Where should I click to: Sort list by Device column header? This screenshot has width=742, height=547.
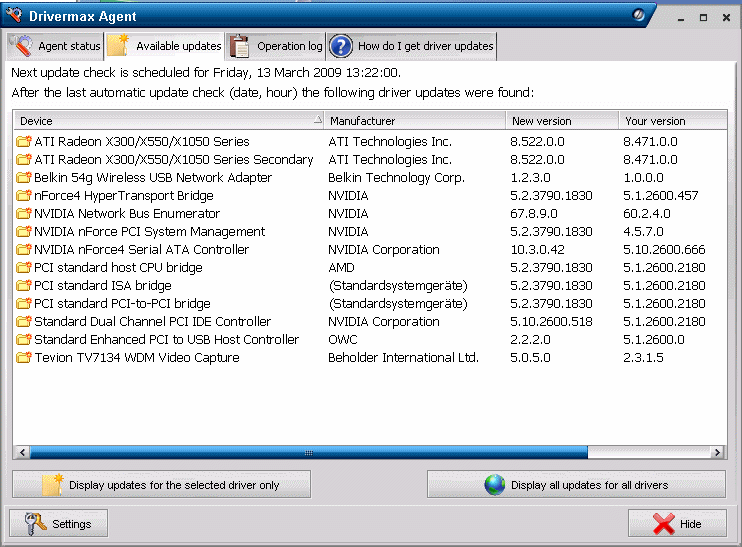(x=168, y=121)
